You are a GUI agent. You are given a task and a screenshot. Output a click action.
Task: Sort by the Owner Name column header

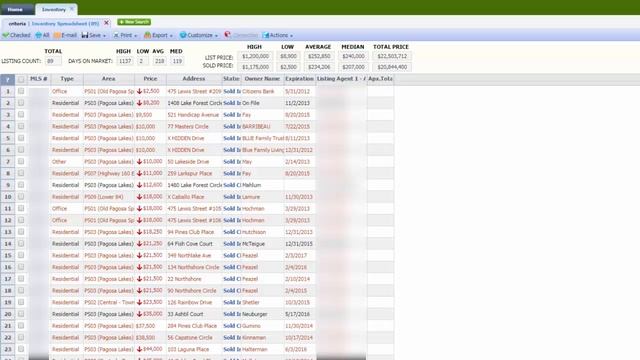click(x=262, y=79)
